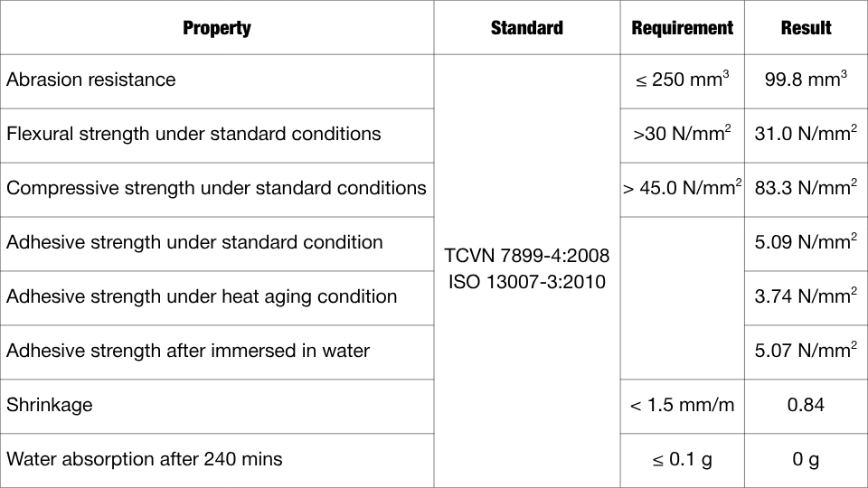Select the TCVN 7899-4:2008 standard text
868x488 pixels.
526,256
